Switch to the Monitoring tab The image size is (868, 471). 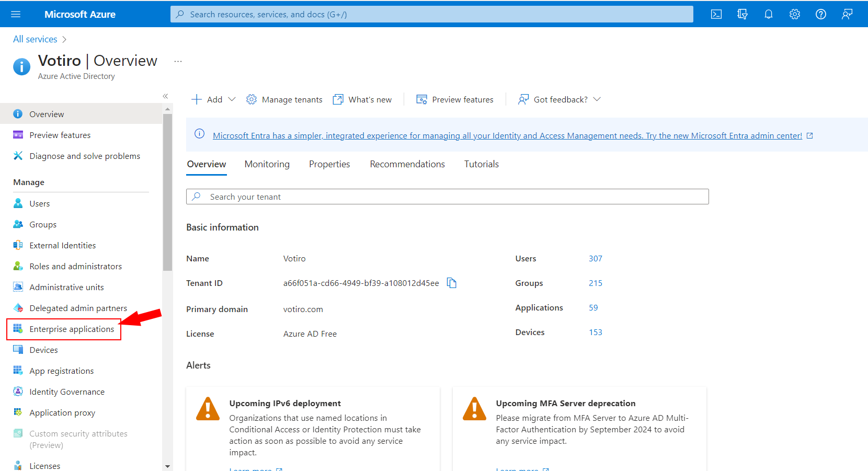coord(267,164)
